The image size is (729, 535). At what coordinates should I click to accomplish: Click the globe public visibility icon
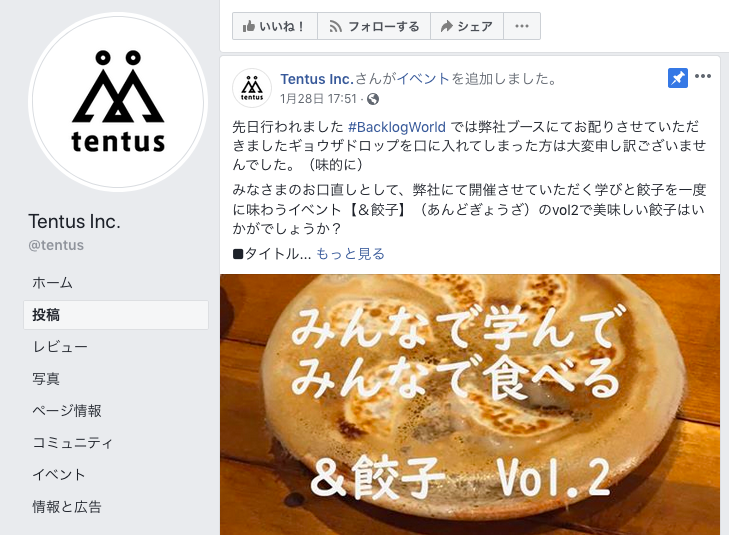pos(373,99)
